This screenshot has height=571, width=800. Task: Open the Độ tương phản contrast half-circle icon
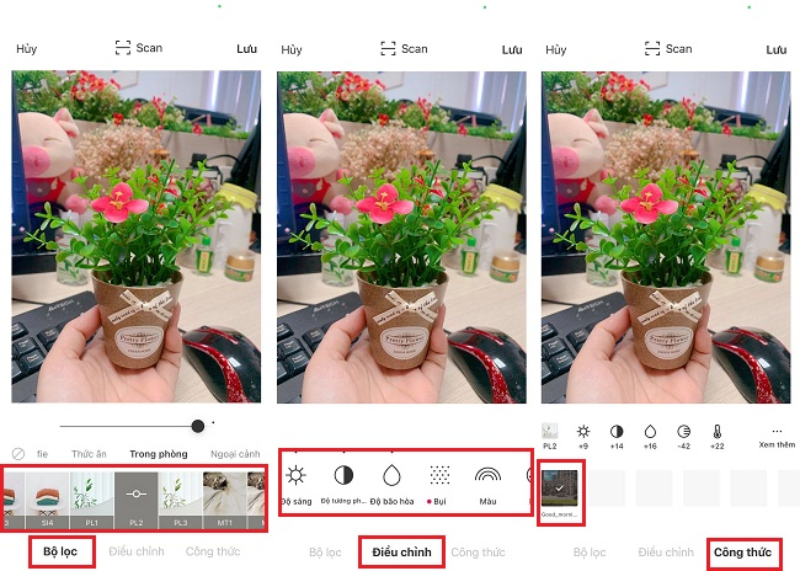pyautogui.click(x=343, y=475)
